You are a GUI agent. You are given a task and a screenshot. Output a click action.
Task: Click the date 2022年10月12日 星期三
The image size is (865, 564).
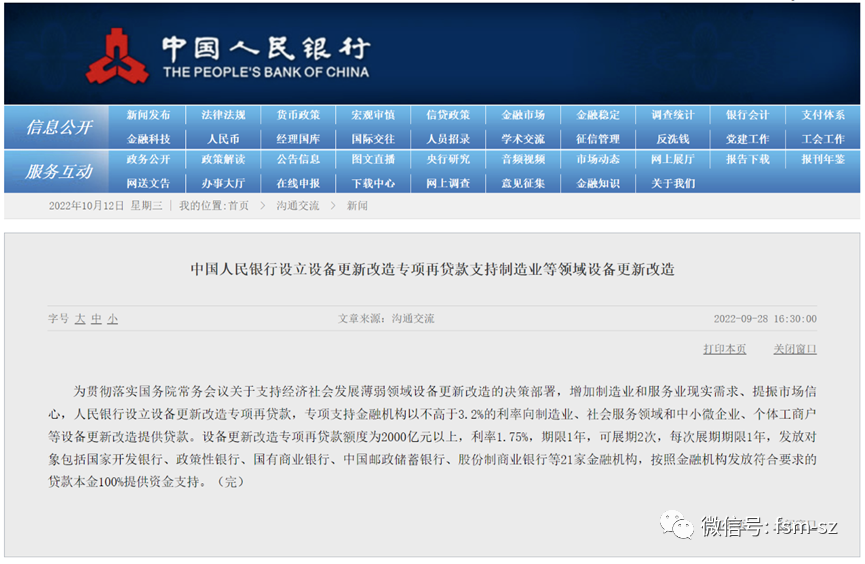pyautogui.click(x=105, y=206)
